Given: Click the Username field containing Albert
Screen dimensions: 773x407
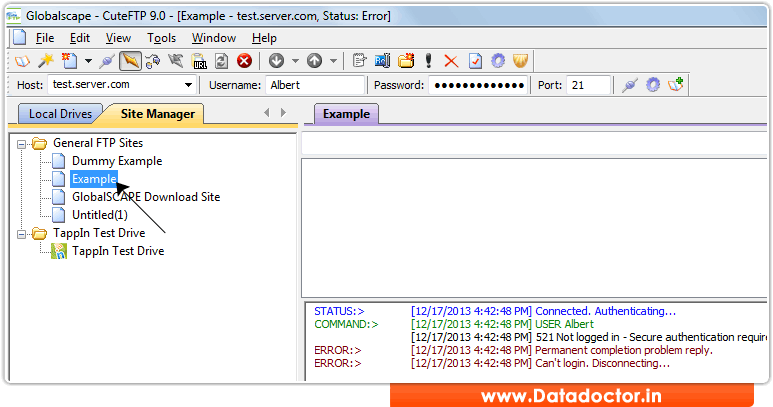Looking at the screenshot, I should point(315,85).
